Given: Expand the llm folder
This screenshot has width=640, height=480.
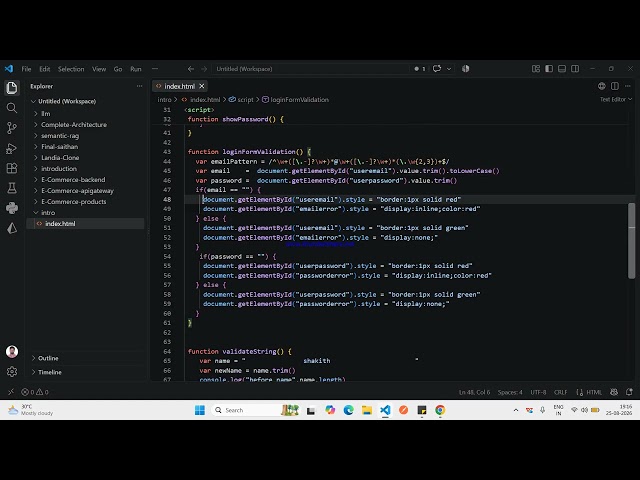Looking at the screenshot, I should pos(86,113).
